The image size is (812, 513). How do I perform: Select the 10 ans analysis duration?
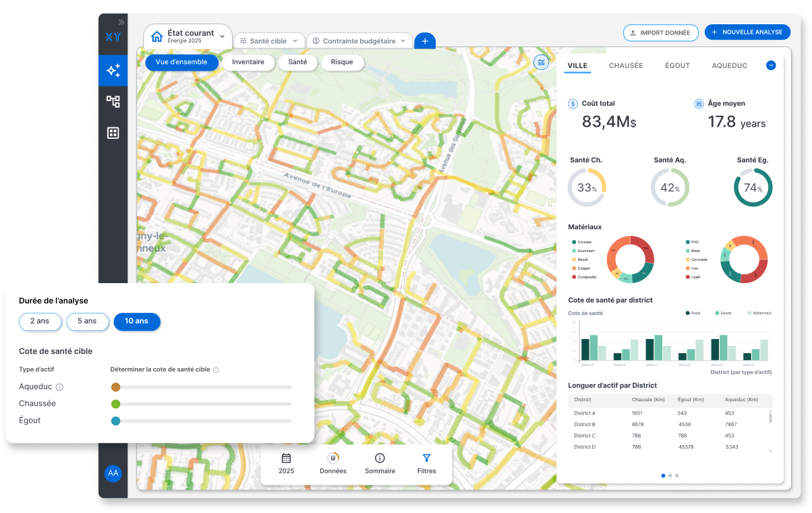pos(136,322)
